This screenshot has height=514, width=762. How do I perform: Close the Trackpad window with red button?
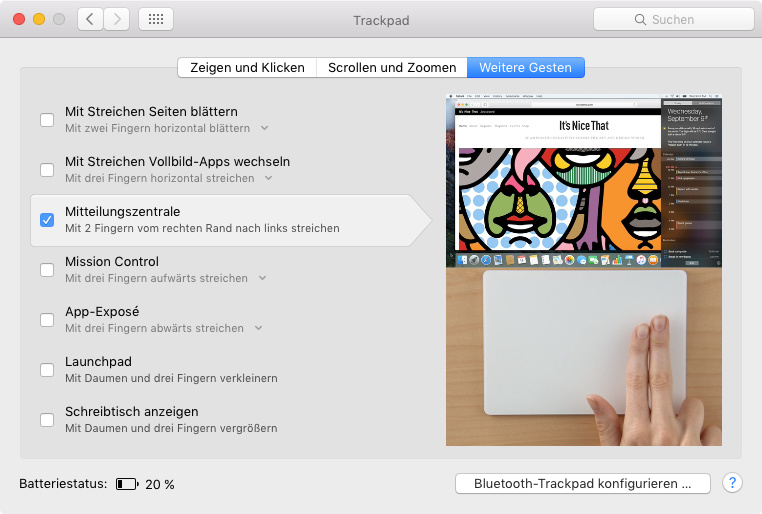19,19
